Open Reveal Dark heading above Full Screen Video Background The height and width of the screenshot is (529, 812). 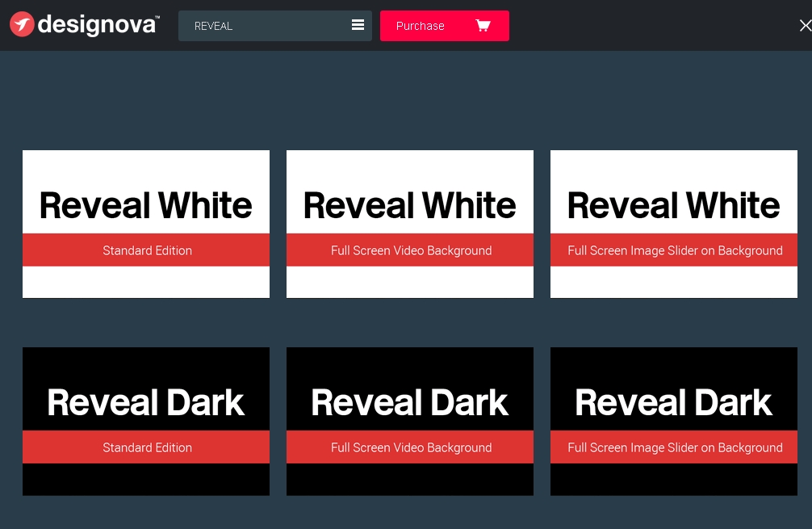coord(410,402)
